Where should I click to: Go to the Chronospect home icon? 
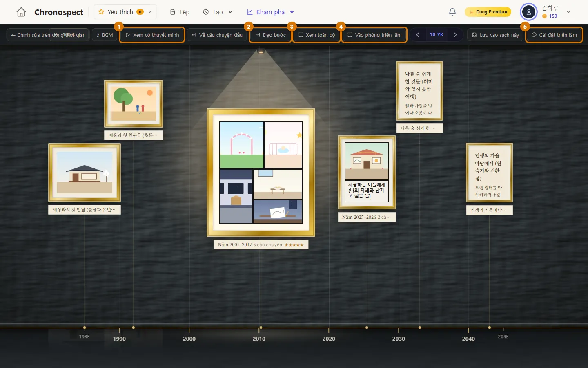[21, 12]
